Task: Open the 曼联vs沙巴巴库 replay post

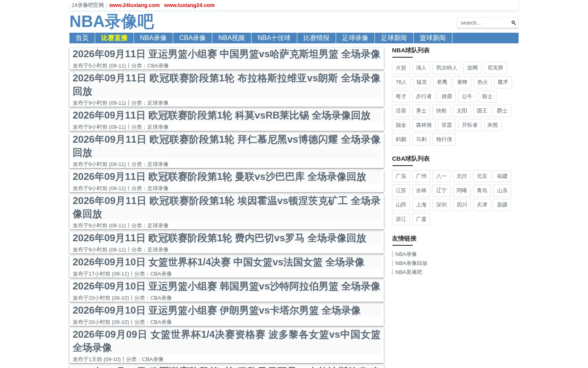Action: pyautogui.click(x=219, y=177)
